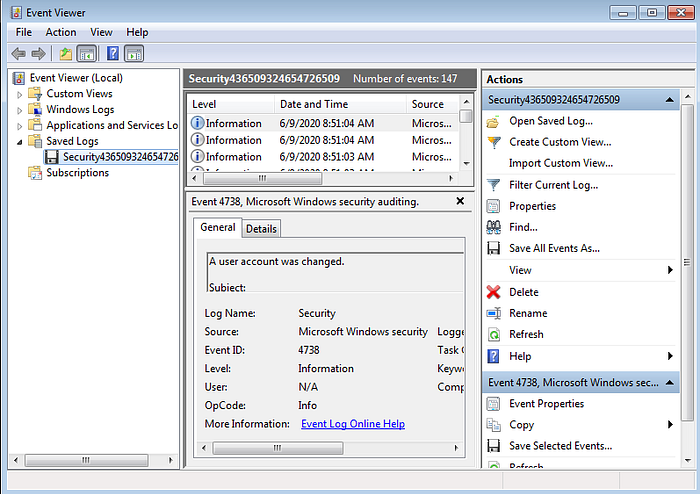
Task: Open the Action menu
Action: pos(61,32)
